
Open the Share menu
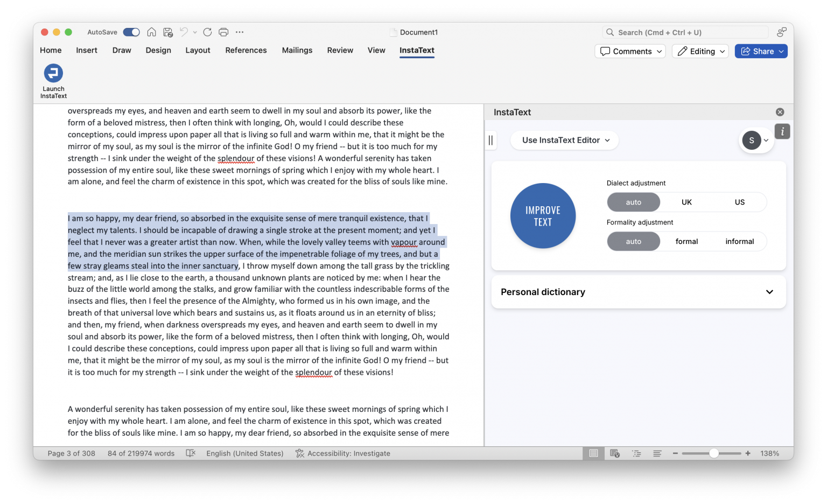[761, 51]
